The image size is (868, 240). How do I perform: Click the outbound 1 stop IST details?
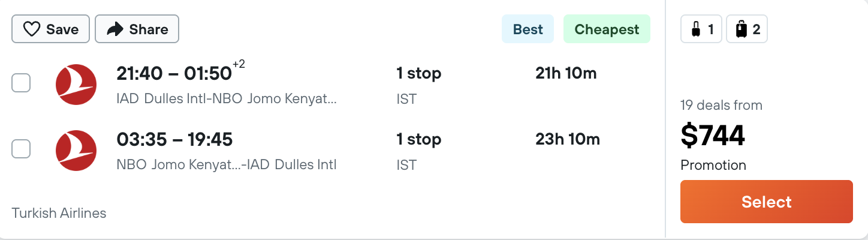click(418, 86)
